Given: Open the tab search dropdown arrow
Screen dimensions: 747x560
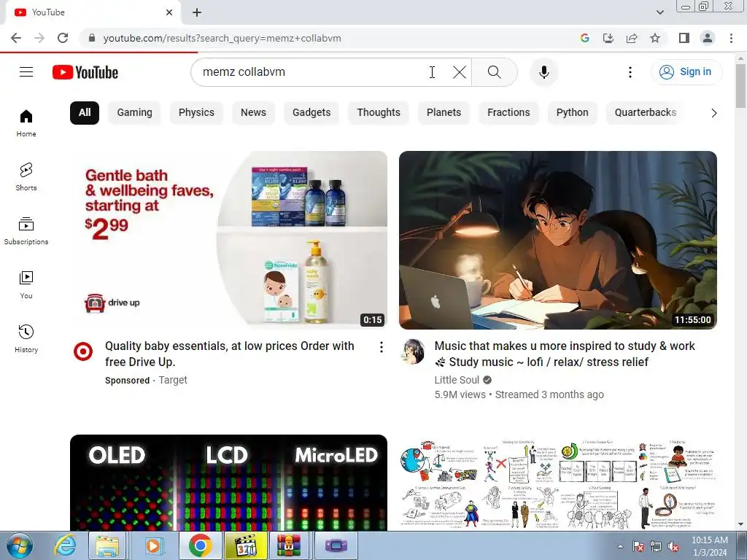Looking at the screenshot, I should coord(659,12).
